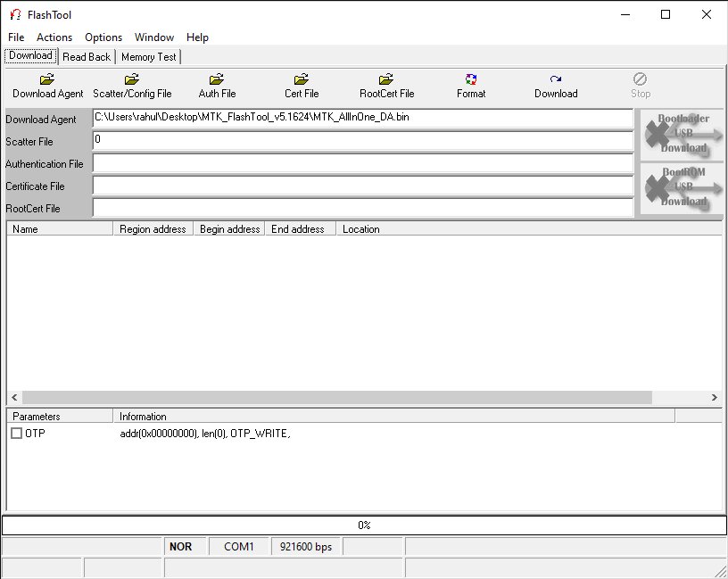Start flashing with the Download toolbar icon
This screenshot has height=579, width=728.
[x=556, y=79]
